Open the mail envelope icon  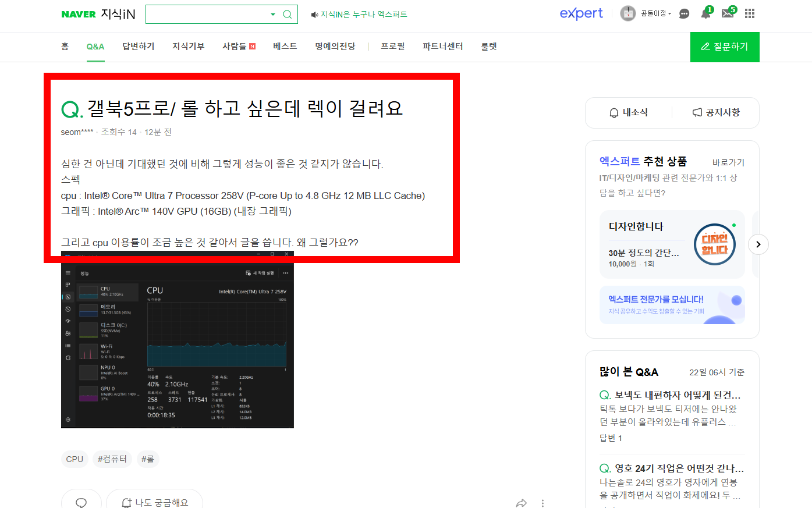[728, 14]
